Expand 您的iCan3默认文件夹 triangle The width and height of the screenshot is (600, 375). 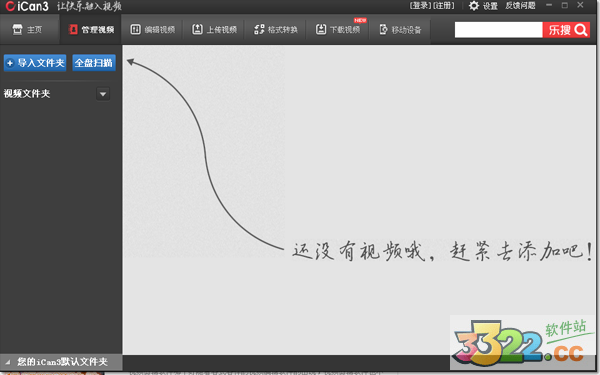[7, 362]
